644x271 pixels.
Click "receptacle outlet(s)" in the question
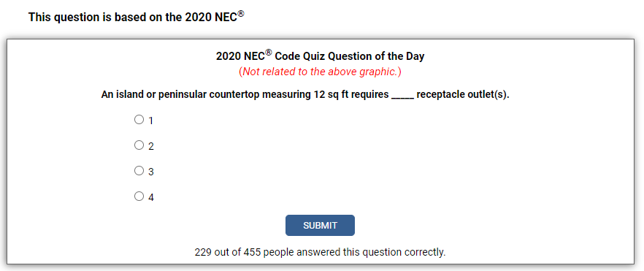coord(463,95)
